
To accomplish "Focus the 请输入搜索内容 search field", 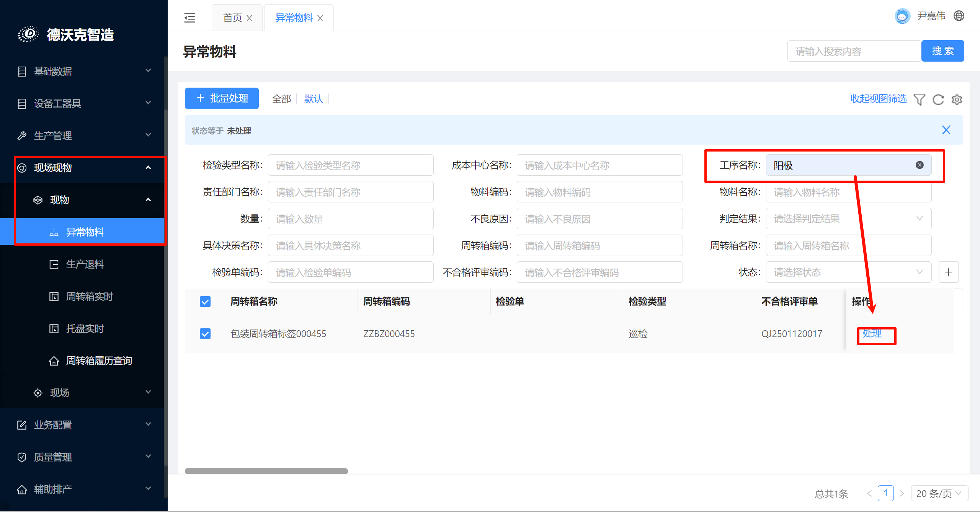I will pyautogui.click(x=854, y=51).
